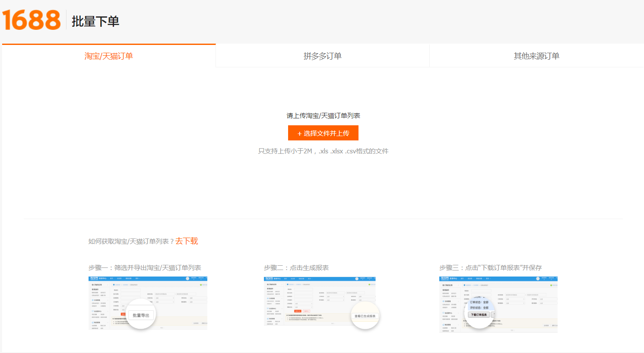Click the file format hint mentioning .xls .xlsx .csv
The image size is (644, 353).
tap(323, 151)
